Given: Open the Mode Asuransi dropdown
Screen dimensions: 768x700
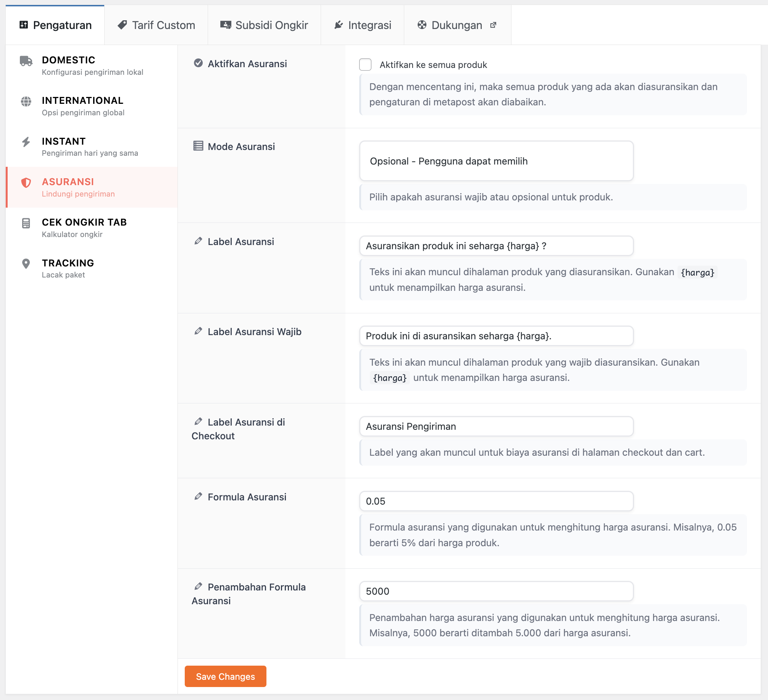Looking at the screenshot, I should pos(496,161).
